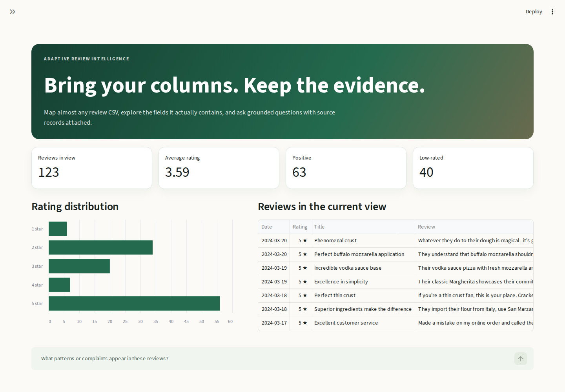Click the 'Bring your columns' hero headline
This screenshot has height=392, width=565.
point(235,85)
